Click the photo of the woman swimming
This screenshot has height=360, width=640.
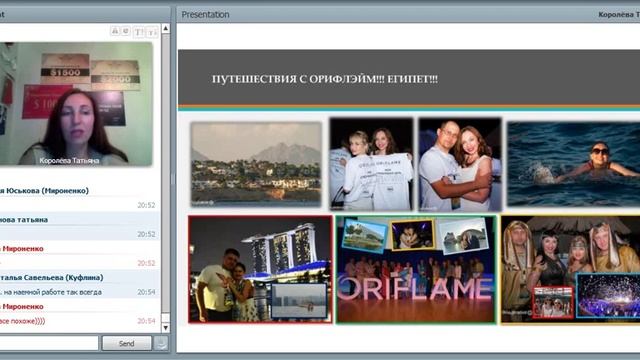573,164
